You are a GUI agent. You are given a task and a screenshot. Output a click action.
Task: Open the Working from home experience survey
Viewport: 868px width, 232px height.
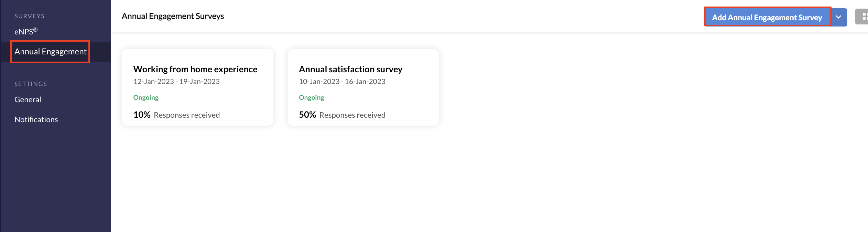195,69
